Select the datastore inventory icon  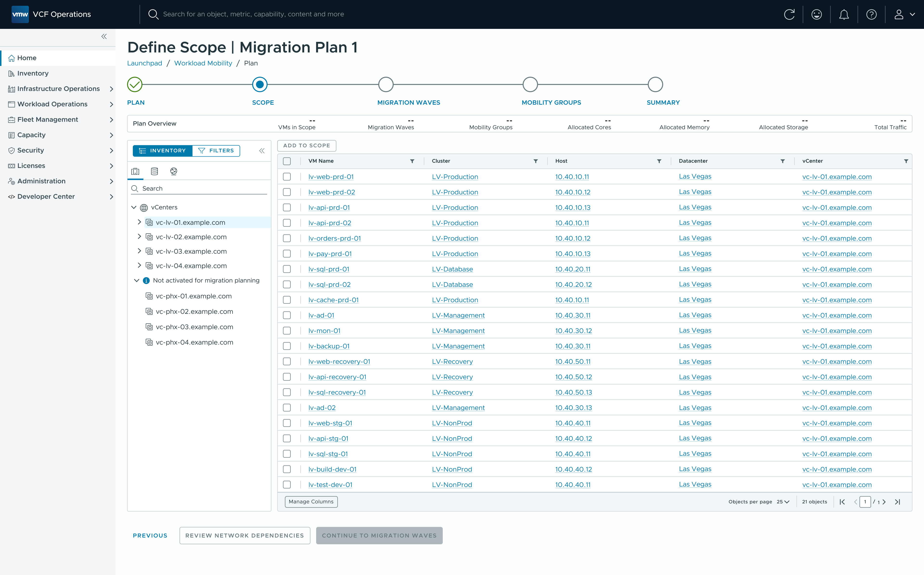[154, 172]
